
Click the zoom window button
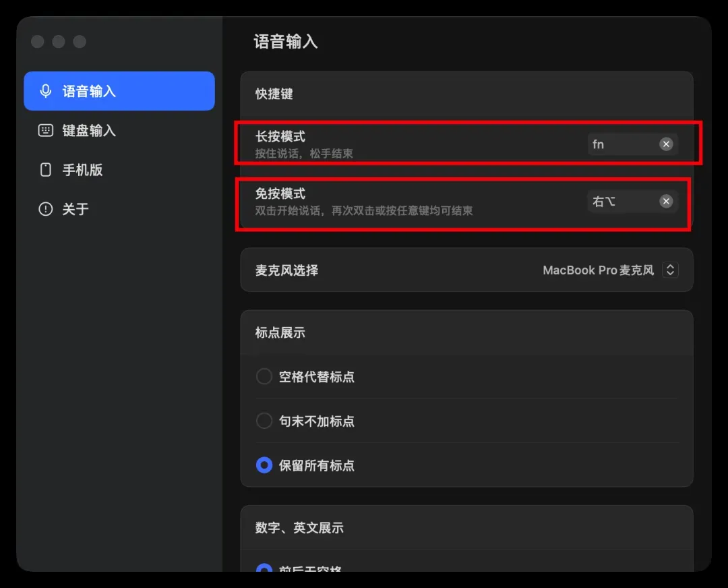click(80, 41)
